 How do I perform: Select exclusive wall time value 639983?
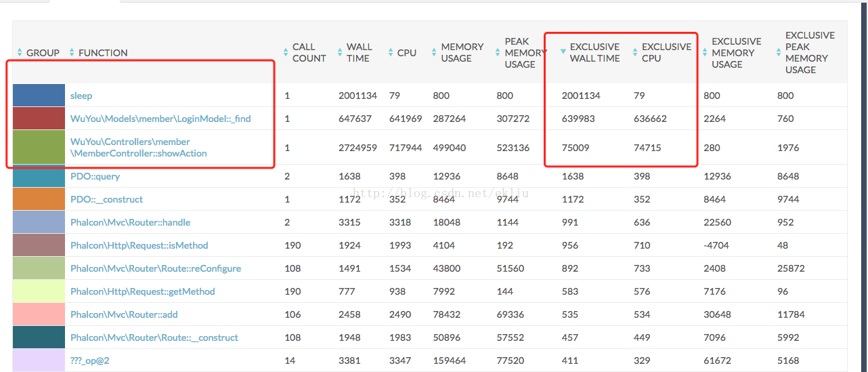(578, 119)
